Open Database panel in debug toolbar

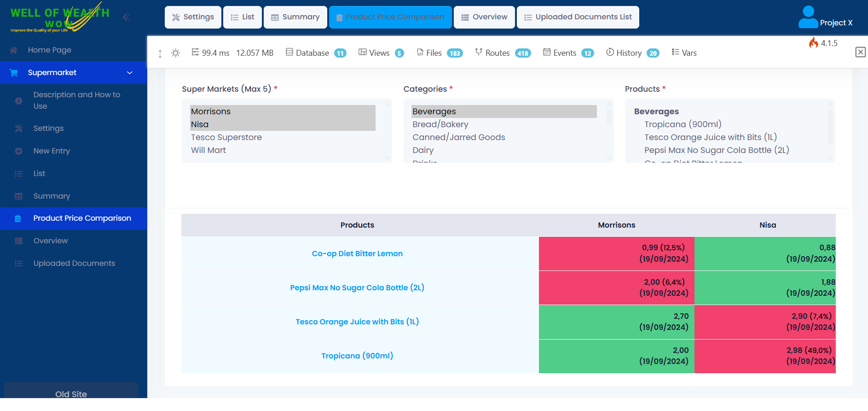pyautogui.click(x=316, y=53)
